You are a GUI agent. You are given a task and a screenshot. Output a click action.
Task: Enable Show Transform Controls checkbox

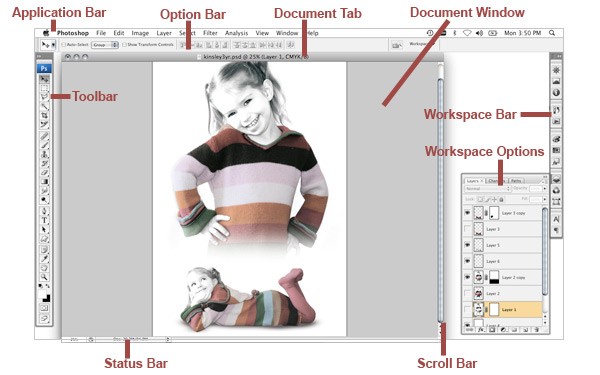pos(124,45)
